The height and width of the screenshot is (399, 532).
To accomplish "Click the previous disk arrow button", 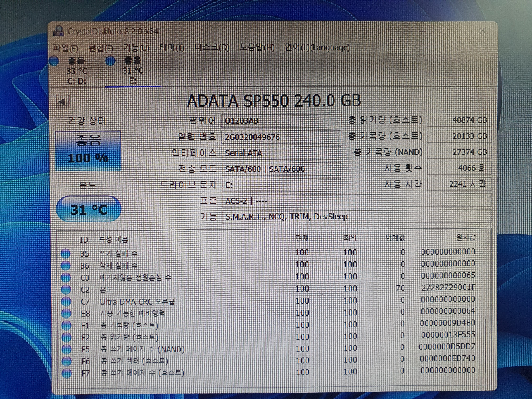I will (63, 102).
